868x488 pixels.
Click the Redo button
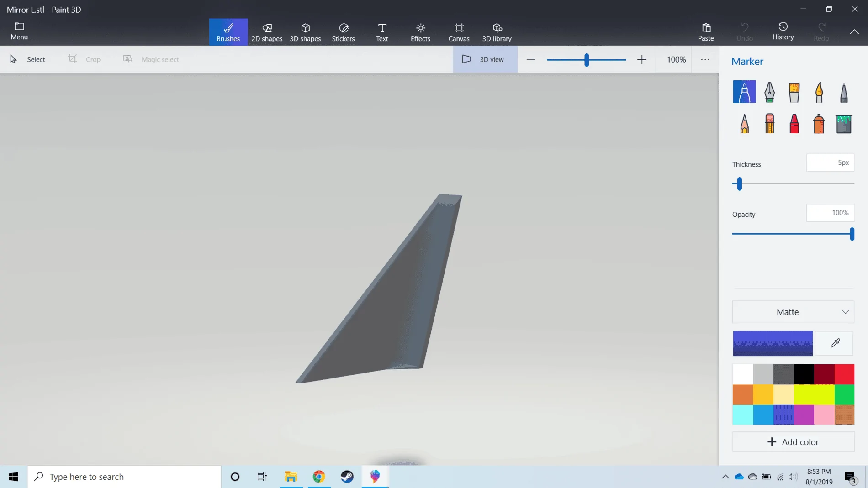(x=821, y=32)
